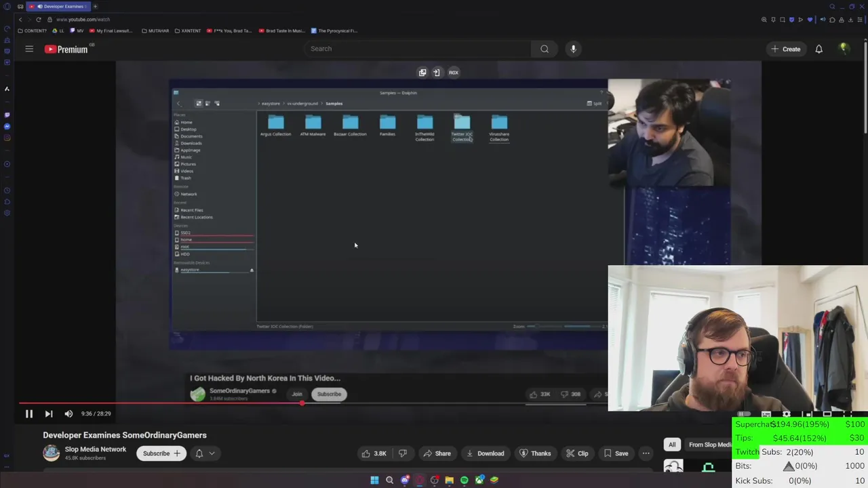Image resolution: width=868 pixels, height=488 pixels.
Task: Seek using the video progress bar scrubber
Action: click(x=302, y=403)
